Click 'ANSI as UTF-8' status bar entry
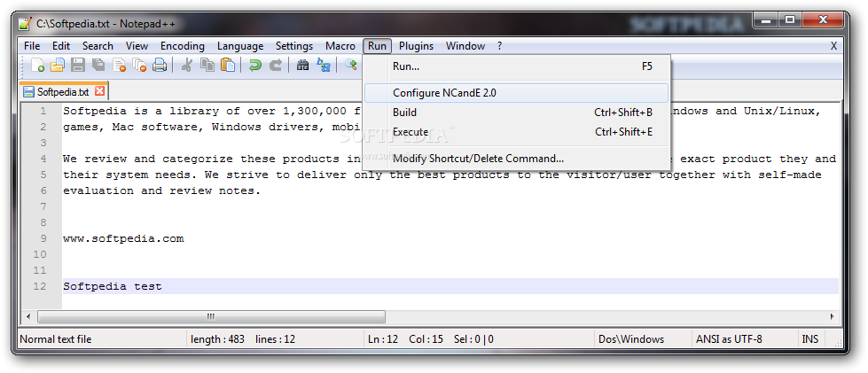868x373 pixels. [729, 339]
